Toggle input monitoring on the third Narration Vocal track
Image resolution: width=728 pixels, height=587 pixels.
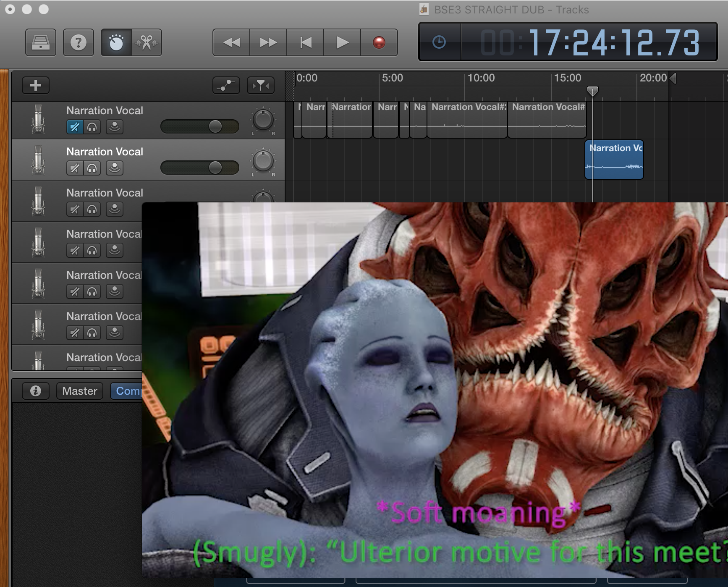114,209
